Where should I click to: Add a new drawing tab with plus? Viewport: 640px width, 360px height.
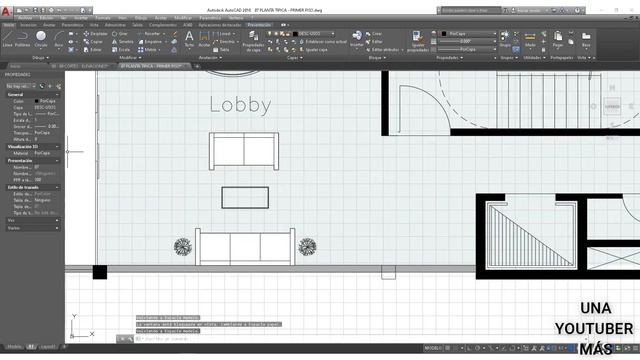198,66
